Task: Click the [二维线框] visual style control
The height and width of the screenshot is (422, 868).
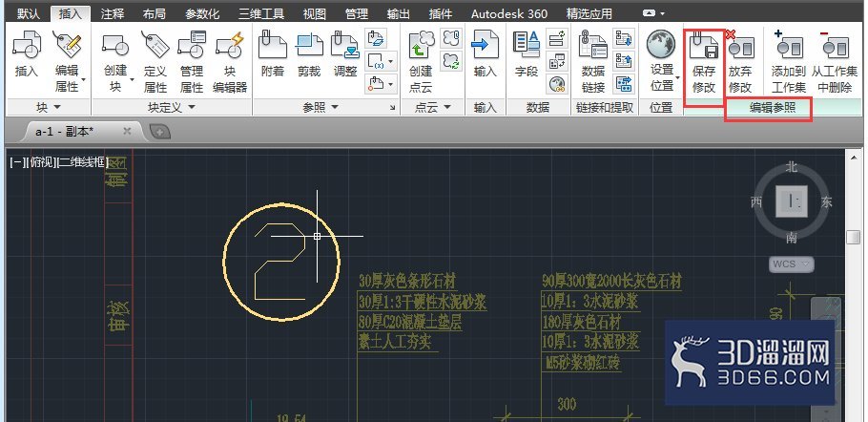Action: click(x=82, y=162)
